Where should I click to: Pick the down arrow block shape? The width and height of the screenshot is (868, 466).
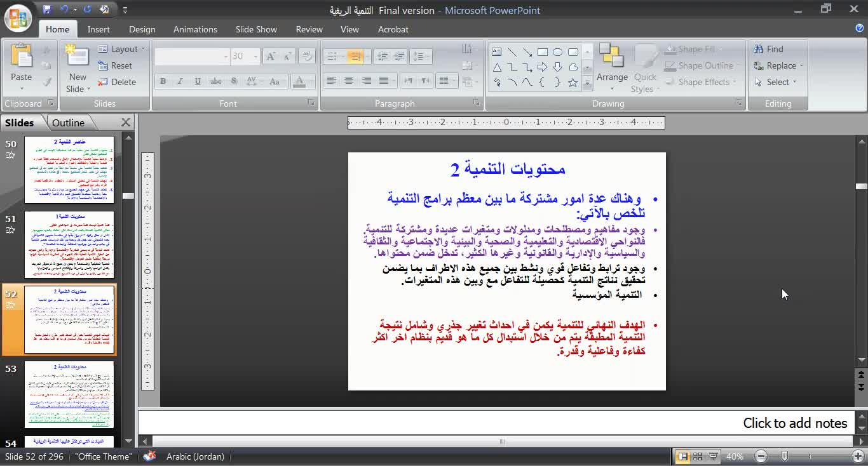pyautogui.click(x=557, y=67)
